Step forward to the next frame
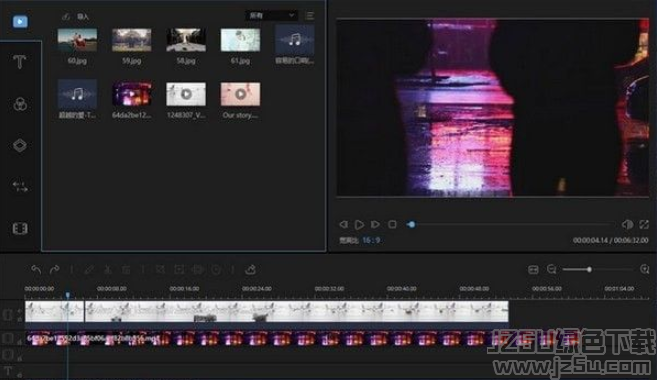 click(x=375, y=225)
